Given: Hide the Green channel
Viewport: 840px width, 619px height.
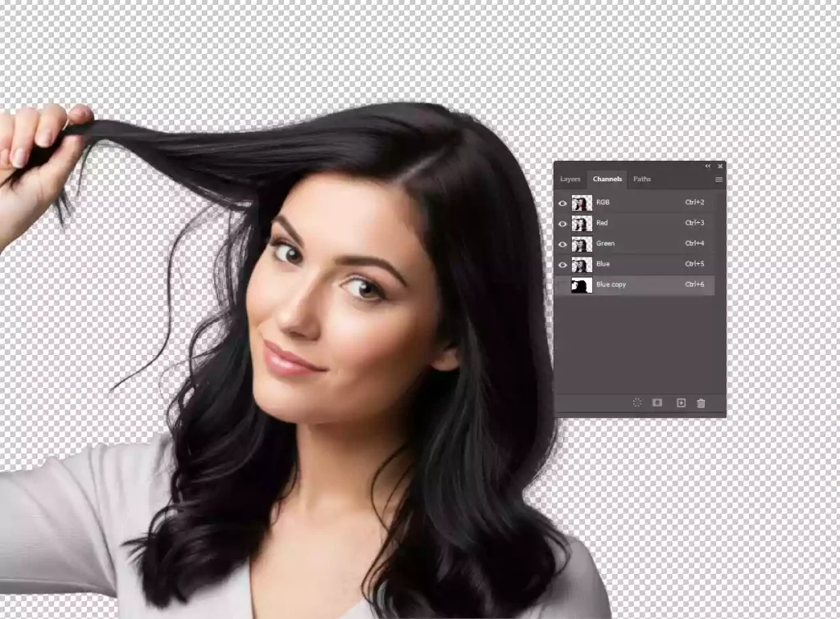Looking at the screenshot, I should click(563, 243).
